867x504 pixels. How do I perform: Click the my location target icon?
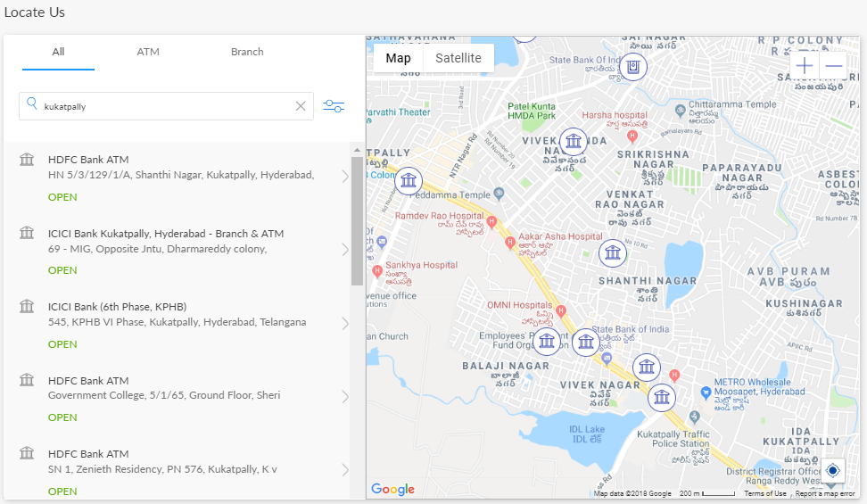click(x=833, y=470)
